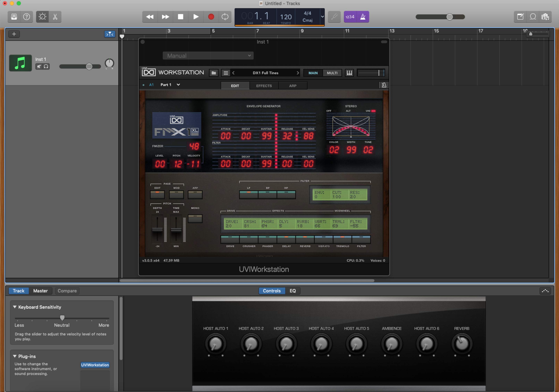Toggle the 1234 count-in button
Viewport: 559px width, 392px height.
pos(350,17)
